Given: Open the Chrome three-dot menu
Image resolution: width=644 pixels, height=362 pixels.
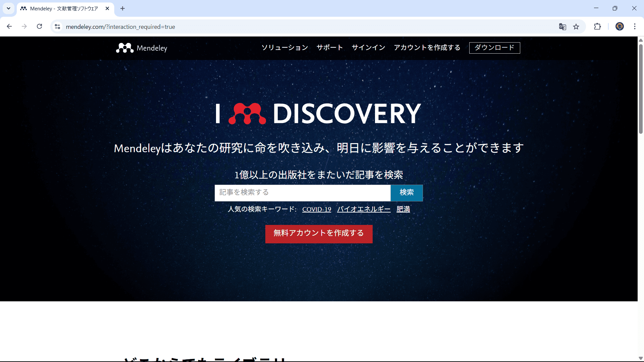Looking at the screenshot, I should pos(635,26).
